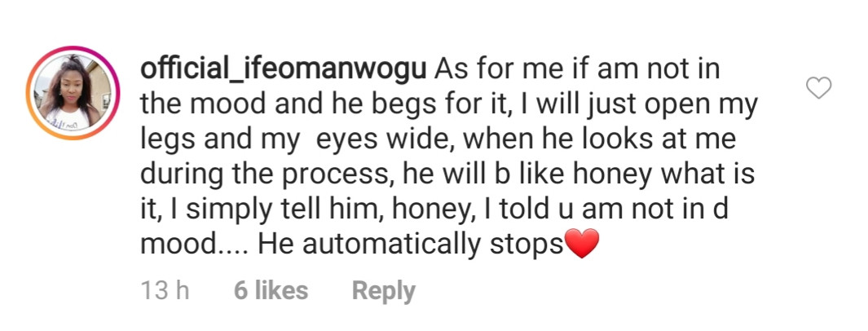Like the comment with the heart outline icon
Screen dimensions: 868x331
(818, 89)
